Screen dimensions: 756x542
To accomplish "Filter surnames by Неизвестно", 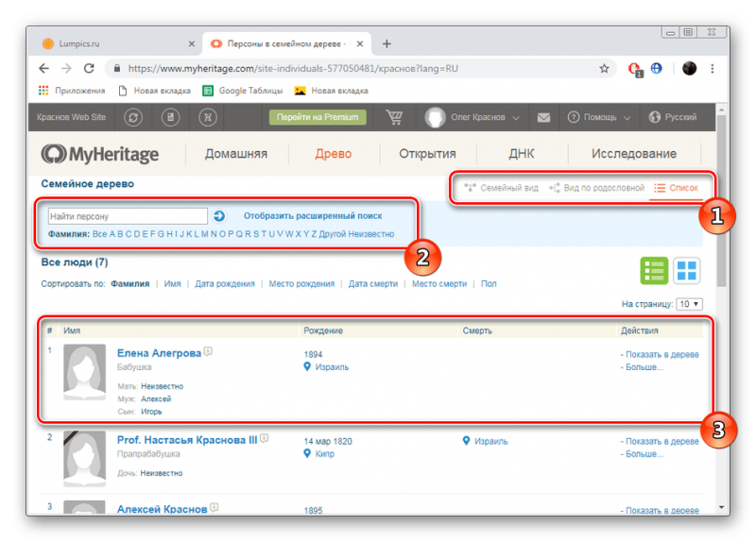I will [370, 234].
